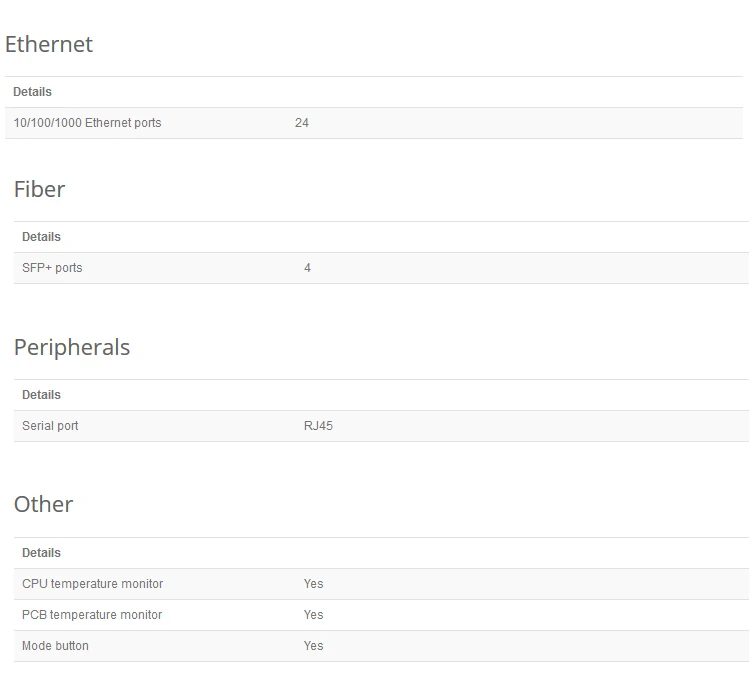Select the 10/100/1000 Ethernet ports label

(88, 123)
